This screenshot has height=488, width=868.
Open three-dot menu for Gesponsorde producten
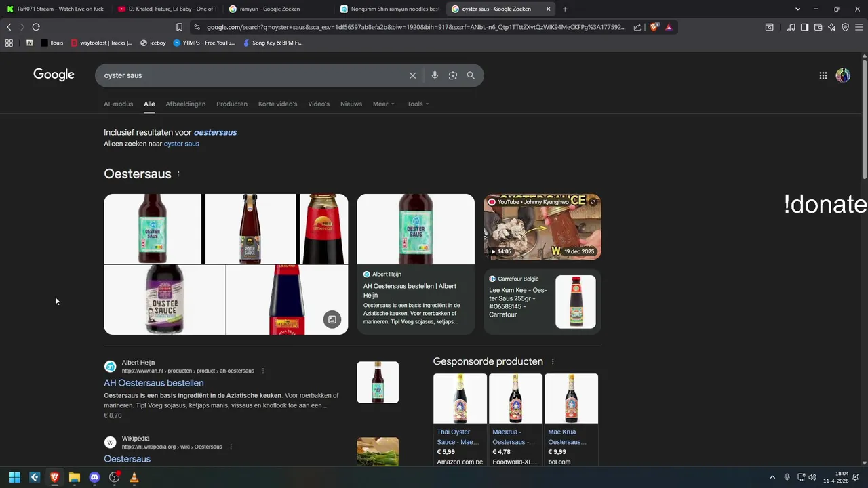click(553, 362)
